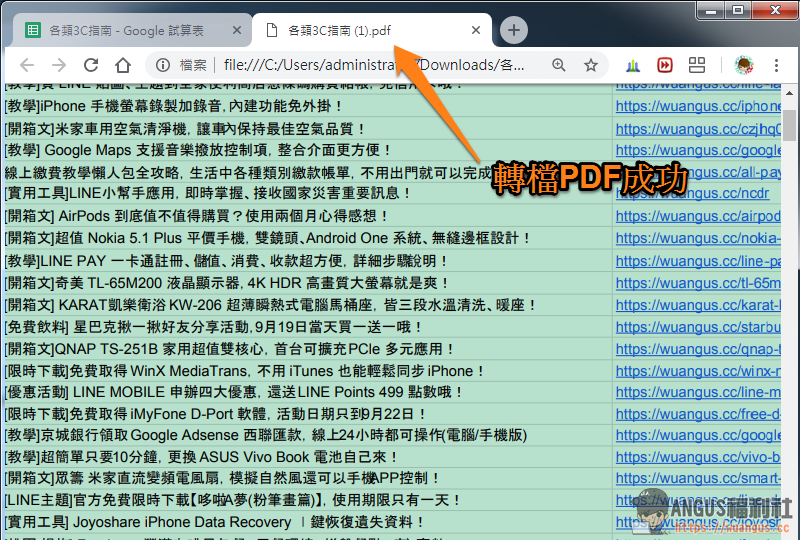
Task: Go back with the browser back arrow
Action: point(27,65)
